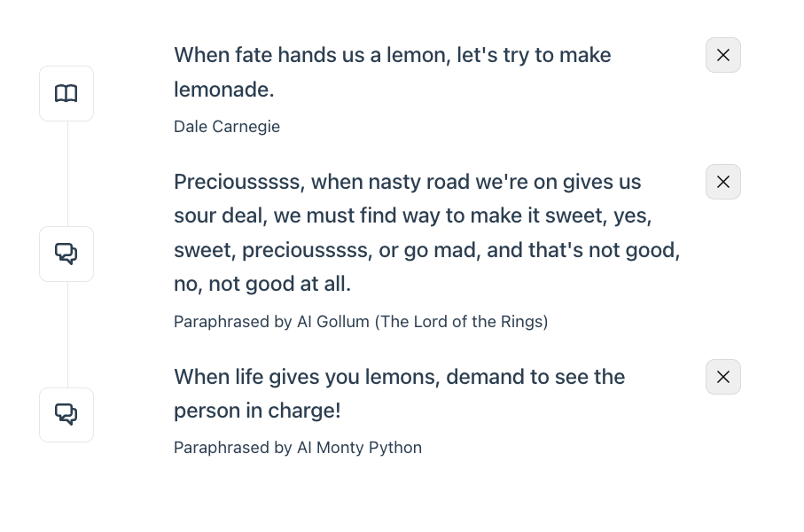
Task: Click the quote line 'When fate hands us a lemon'
Action: 393,55
